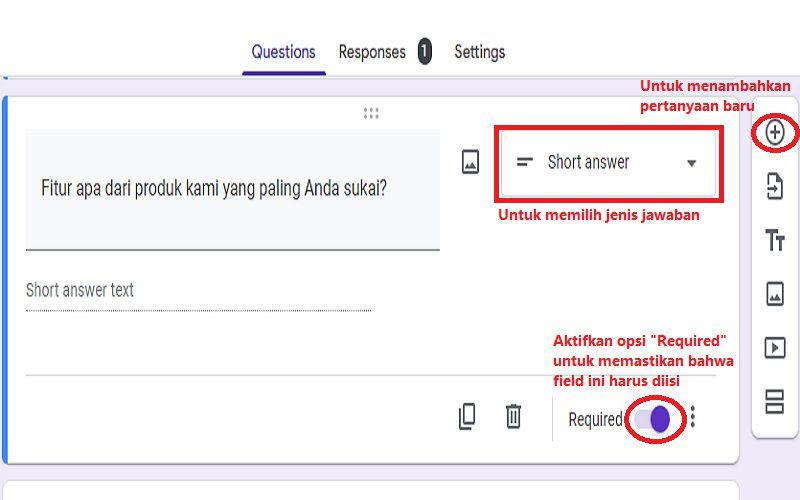Open the Responses tab
Screen dimensions: 800x500
372,52
